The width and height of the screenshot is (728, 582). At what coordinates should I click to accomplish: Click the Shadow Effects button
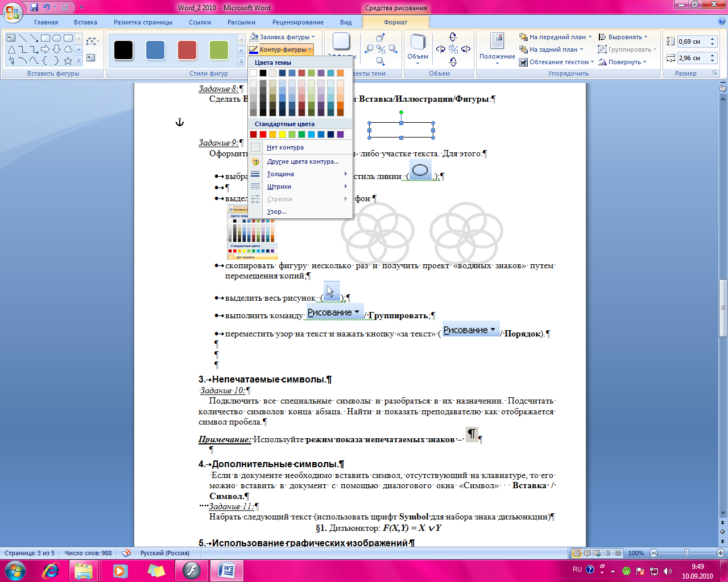click(x=341, y=45)
